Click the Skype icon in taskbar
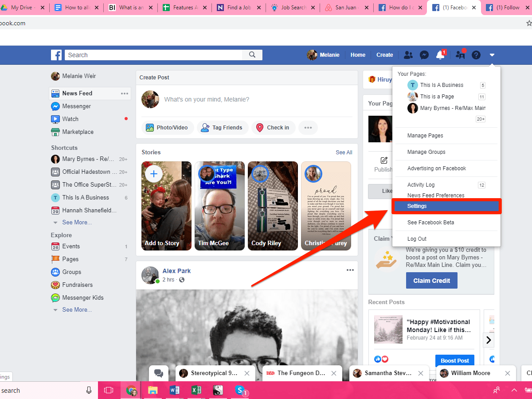 coord(241,390)
